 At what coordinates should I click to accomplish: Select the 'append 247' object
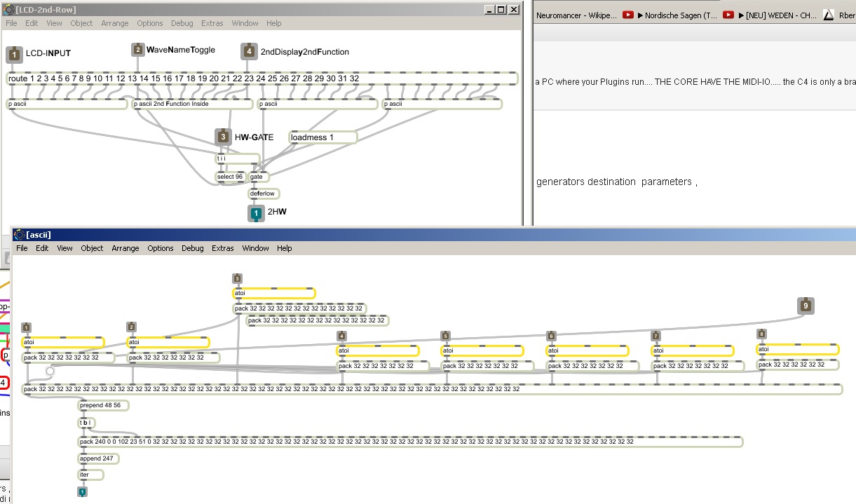pos(98,458)
